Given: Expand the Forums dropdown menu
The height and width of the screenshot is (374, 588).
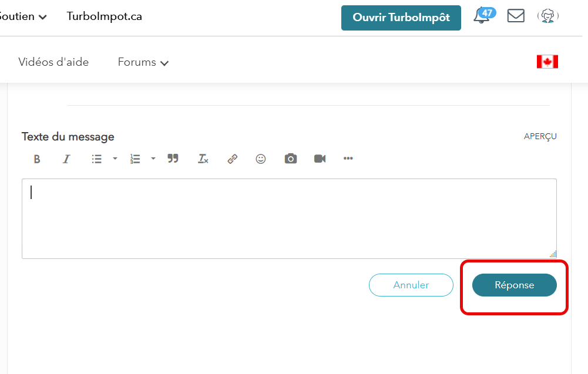Looking at the screenshot, I should [143, 62].
